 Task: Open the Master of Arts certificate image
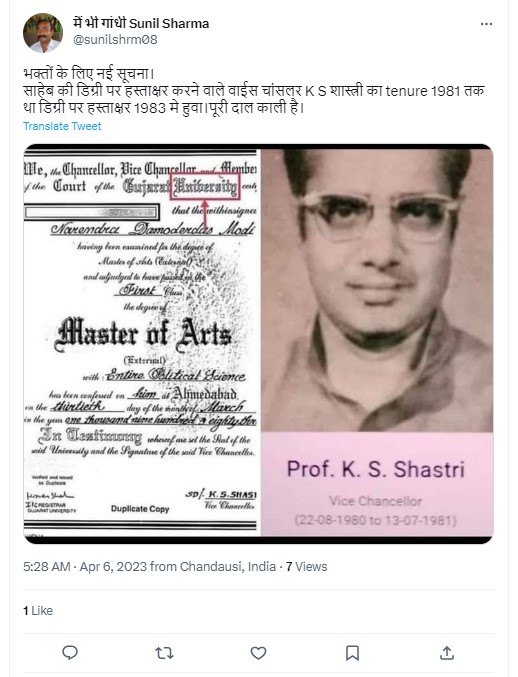pyautogui.click(x=142, y=343)
